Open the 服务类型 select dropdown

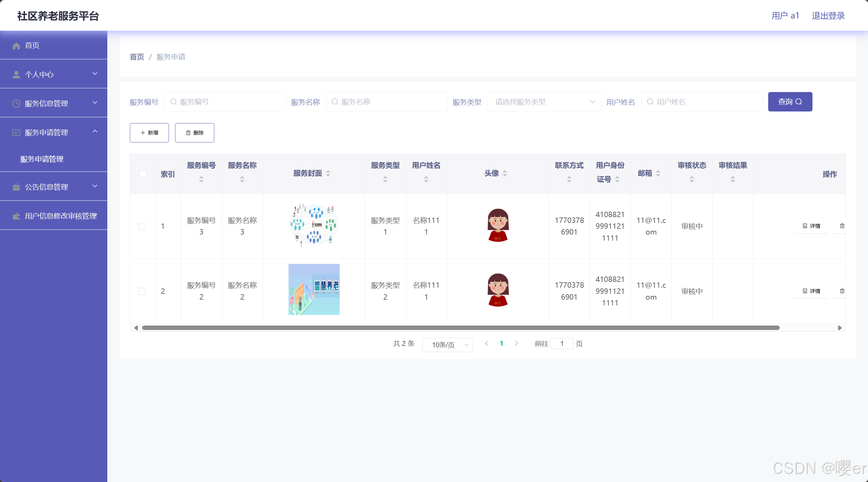click(x=544, y=102)
